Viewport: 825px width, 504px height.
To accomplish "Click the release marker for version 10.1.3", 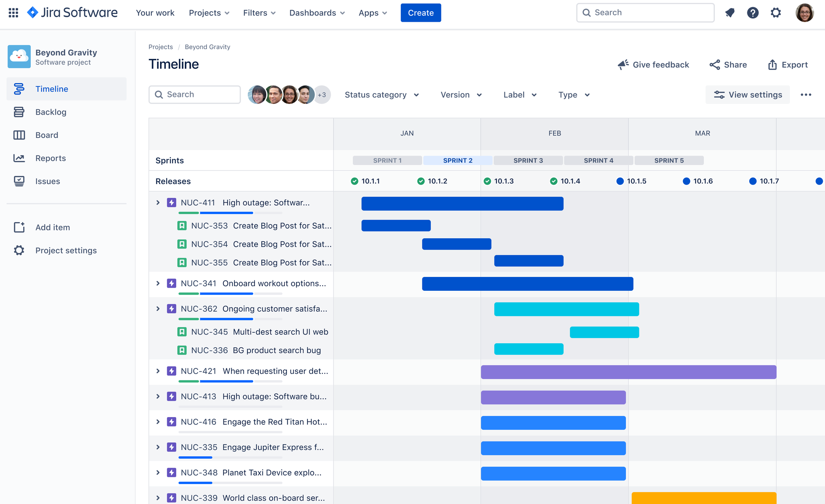I will click(487, 181).
